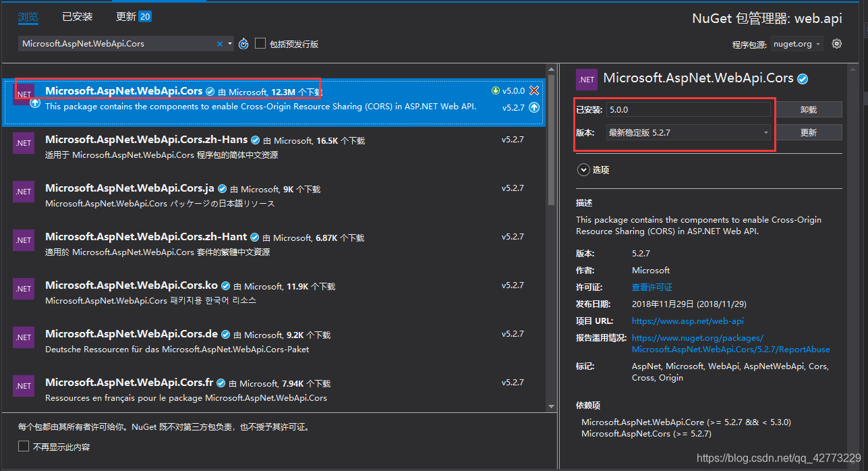This screenshot has width=868, height=471.
Task: Click the package list scroll down arrow
Action: [551, 406]
